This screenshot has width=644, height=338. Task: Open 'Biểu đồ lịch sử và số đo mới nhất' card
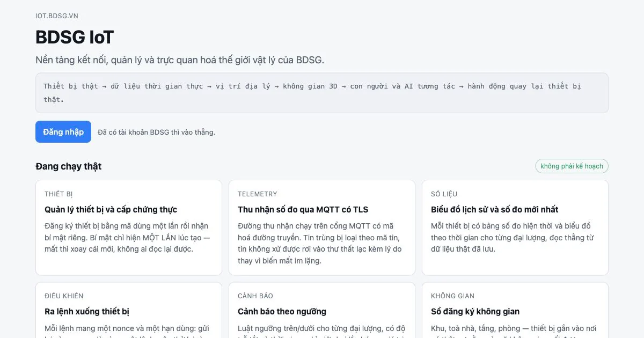click(x=515, y=227)
